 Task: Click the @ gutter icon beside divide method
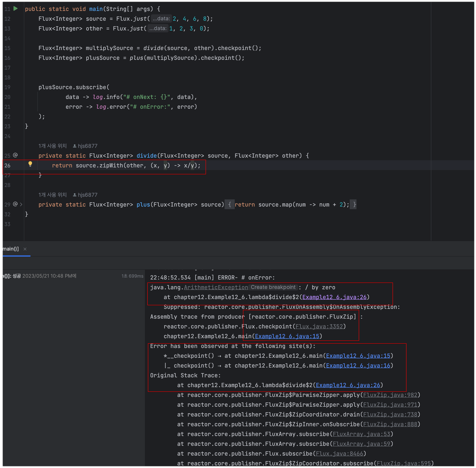point(15,155)
